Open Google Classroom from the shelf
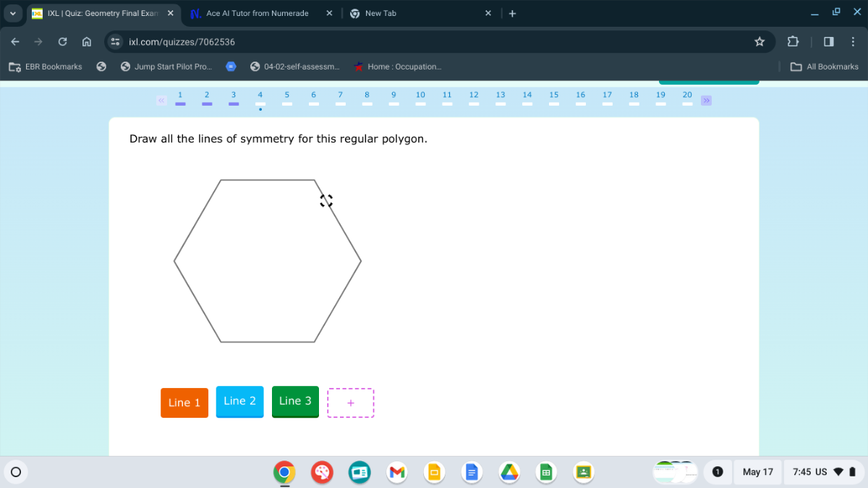 point(583,472)
